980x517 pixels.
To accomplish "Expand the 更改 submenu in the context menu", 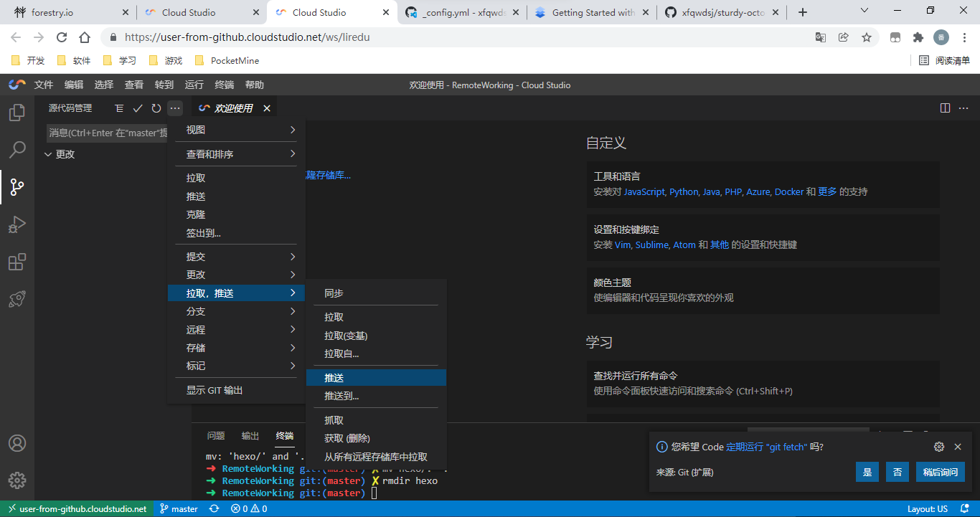I will point(236,275).
